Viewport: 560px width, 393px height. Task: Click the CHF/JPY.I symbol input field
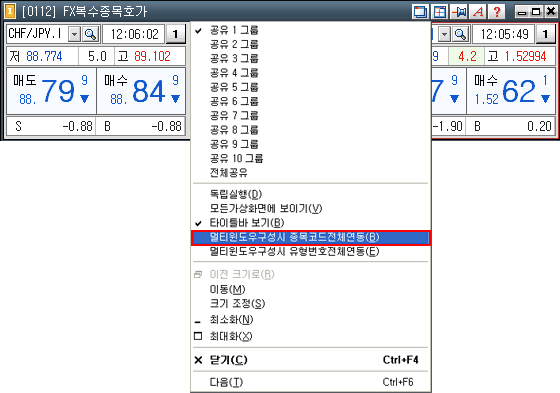click(x=37, y=34)
